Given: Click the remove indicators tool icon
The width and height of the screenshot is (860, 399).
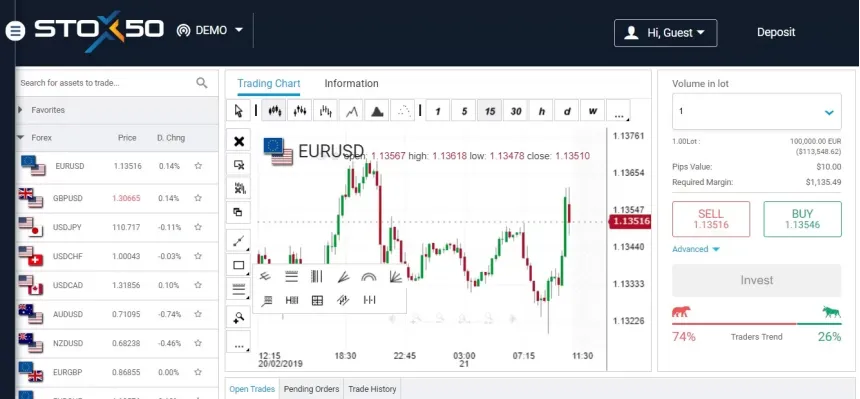Looking at the screenshot, I should (239, 188).
